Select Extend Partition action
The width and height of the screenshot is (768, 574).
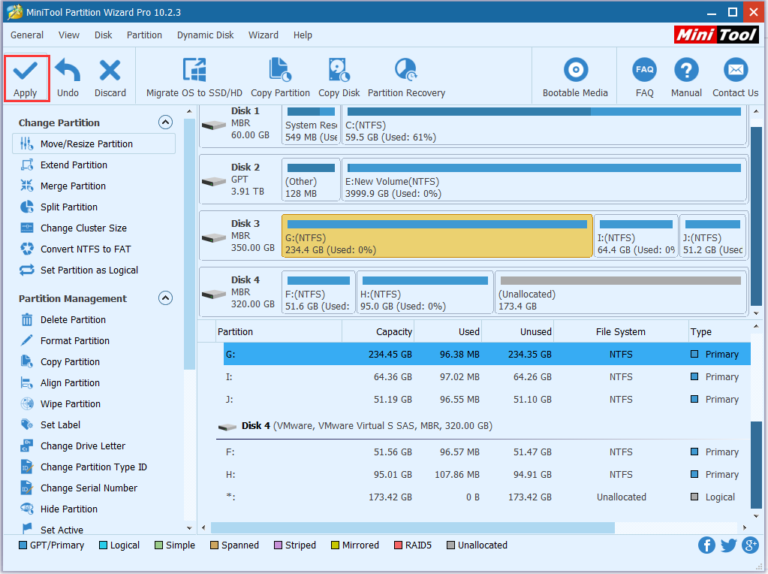(x=73, y=165)
